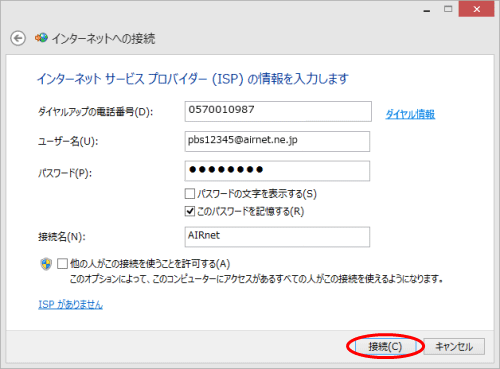Click the back arrow button

pos(18,38)
